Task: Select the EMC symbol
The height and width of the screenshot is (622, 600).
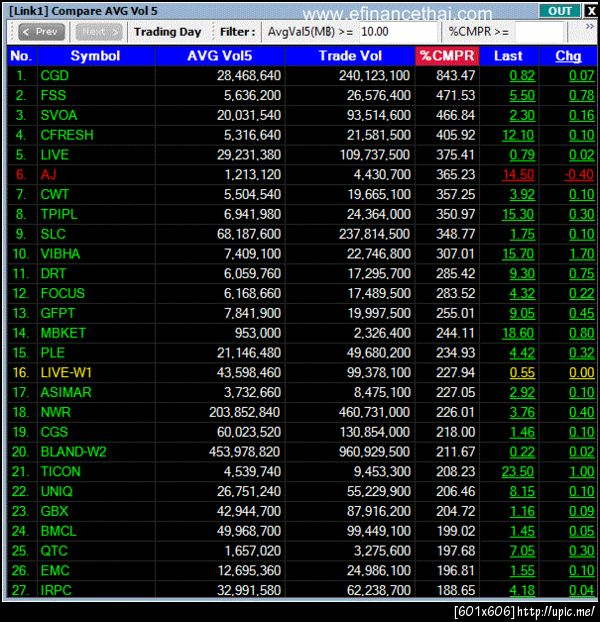Action: (x=55, y=570)
